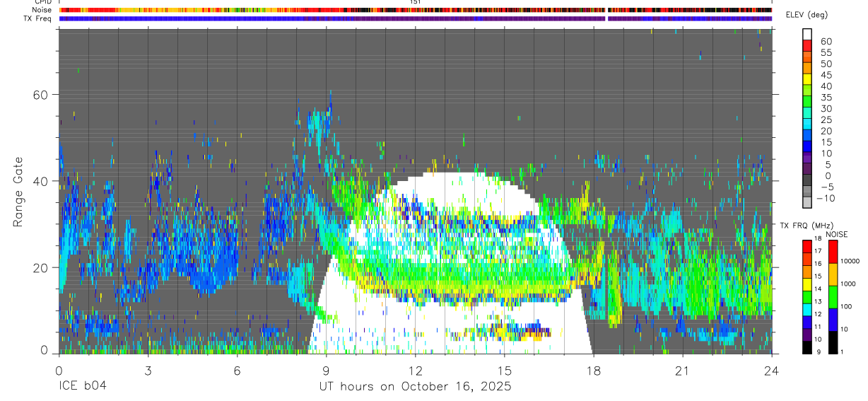The height and width of the screenshot is (401, 868).
Task: Click the green swatch in the TX FRQ bar
Action: [x=807, y=296]
